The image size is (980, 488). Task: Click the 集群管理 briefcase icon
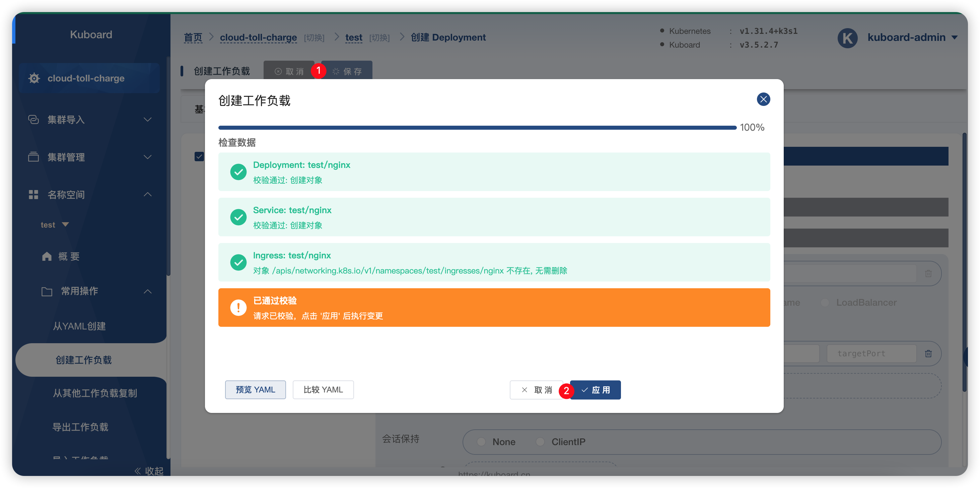[33, 157]
